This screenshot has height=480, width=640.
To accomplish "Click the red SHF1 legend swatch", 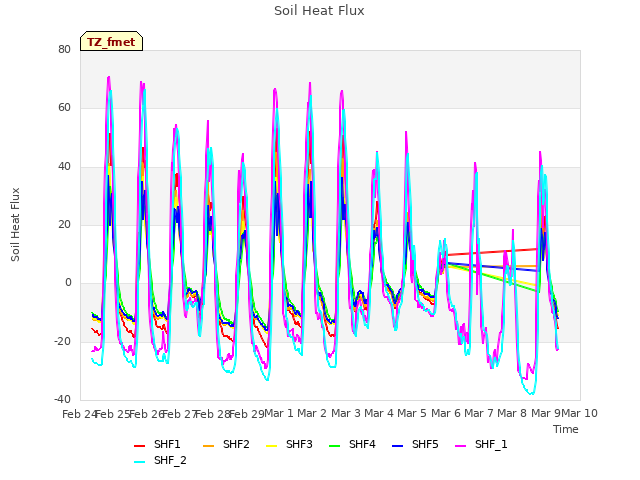I will pyautogui.click(x=140, y=446).
